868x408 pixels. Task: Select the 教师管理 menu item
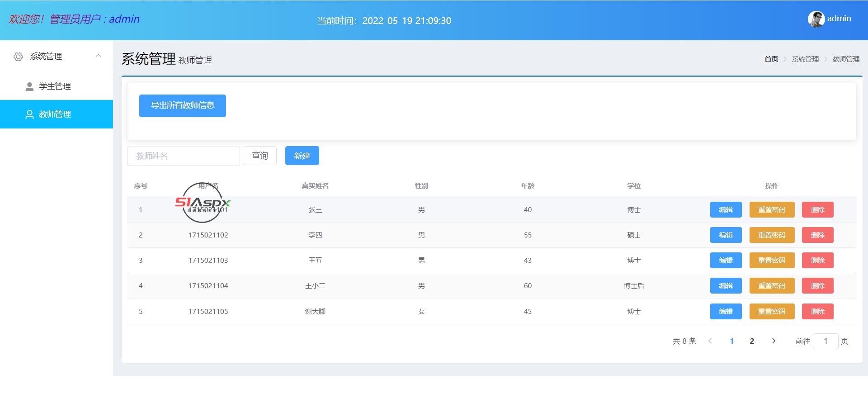pos(55,114)
